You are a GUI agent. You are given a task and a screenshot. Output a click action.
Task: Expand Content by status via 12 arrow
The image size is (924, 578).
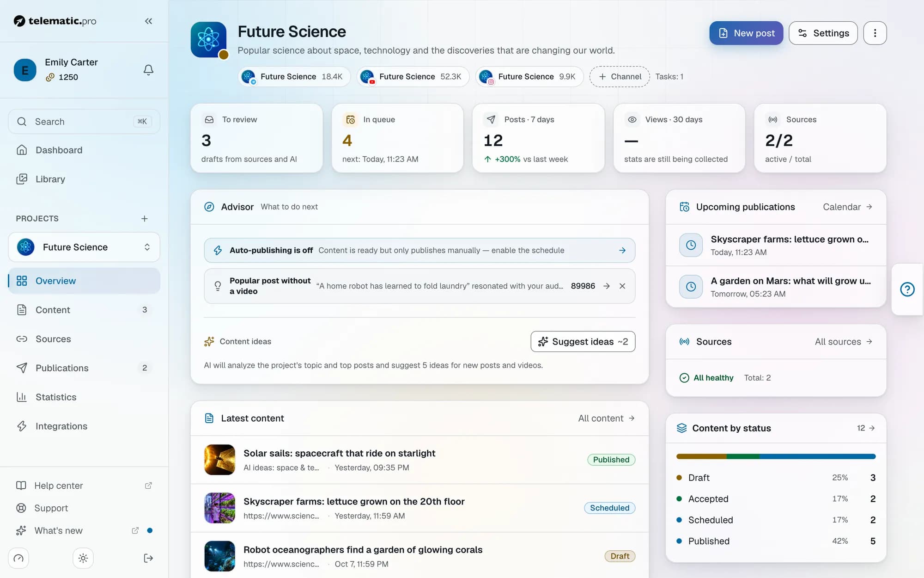point(866,428)
